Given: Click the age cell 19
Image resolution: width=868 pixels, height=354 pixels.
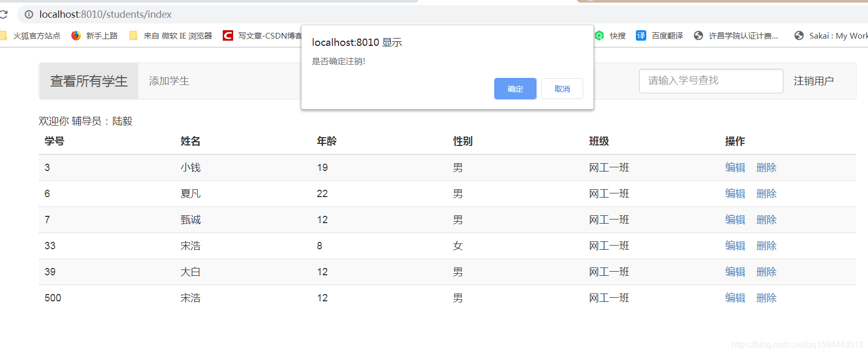Looking at the screenshot, I should point(322,167).
